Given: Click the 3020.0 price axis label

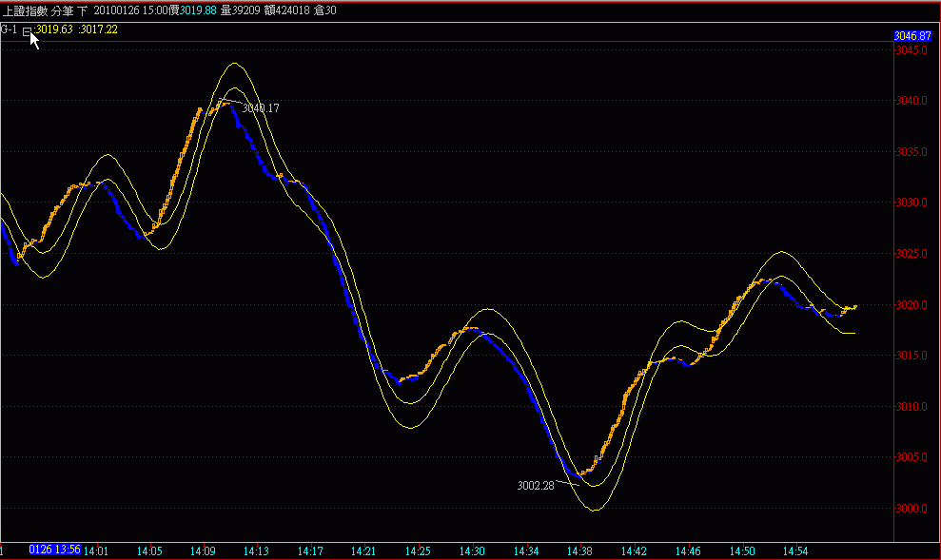Looking at the screenshot, I should tap(910, 305).
